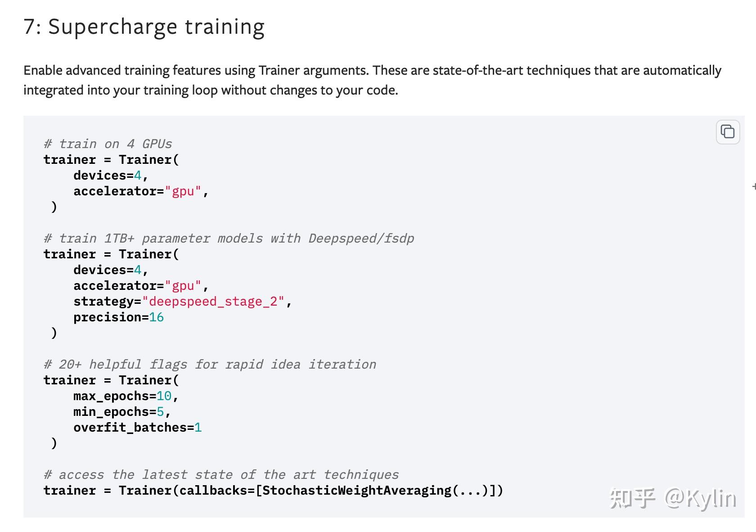
Task: Click the second accelerator="gpu" line under Deepspeed
Action: click(141, 285)
